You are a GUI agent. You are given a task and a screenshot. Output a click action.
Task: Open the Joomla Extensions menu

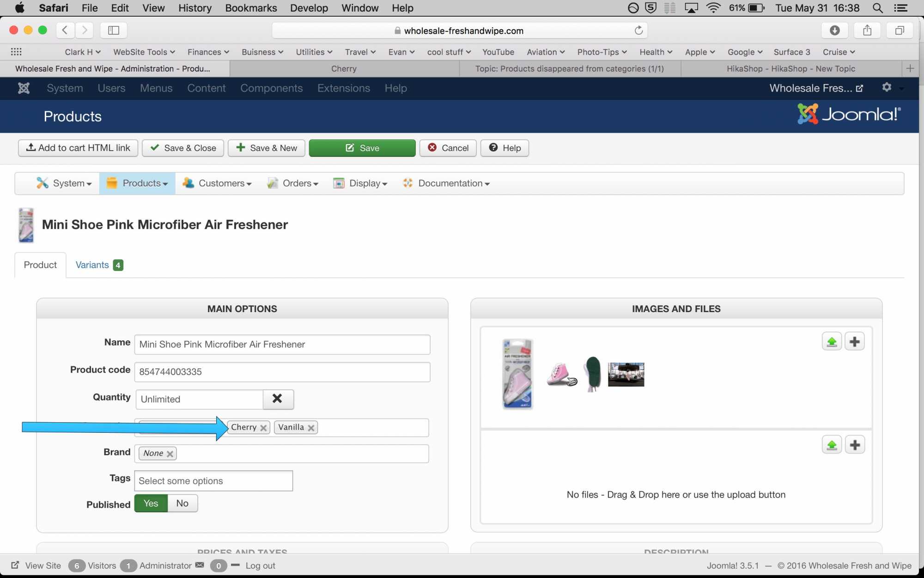click(x=343, y=88)
